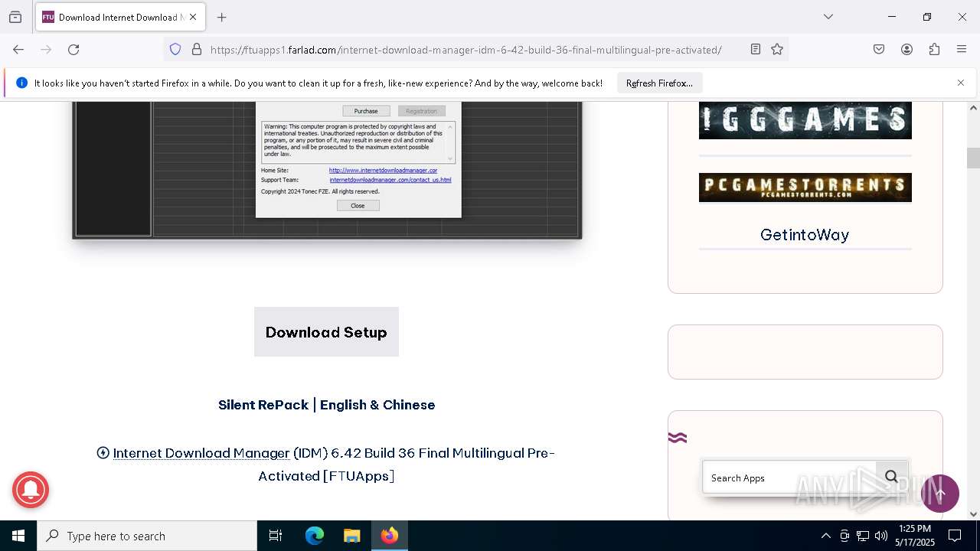
Task: Go back to the previous page
Action: (18, 50)
